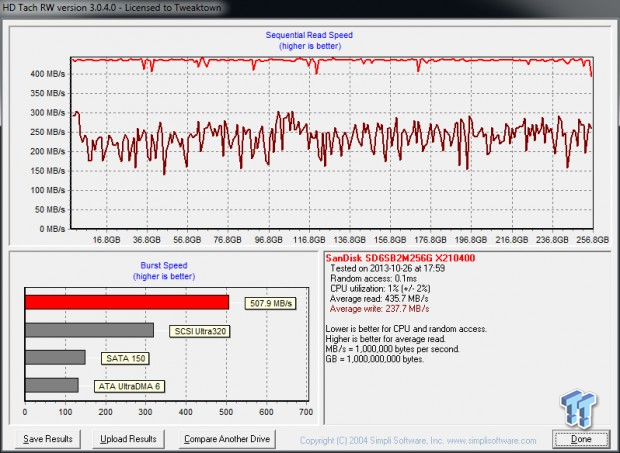
Task: Click the Upload Results button
Action: point(128,439)
